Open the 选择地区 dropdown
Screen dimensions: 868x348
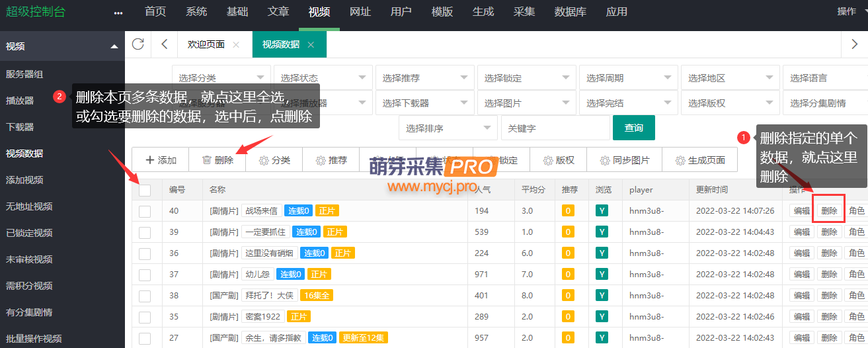coord(730,77)
